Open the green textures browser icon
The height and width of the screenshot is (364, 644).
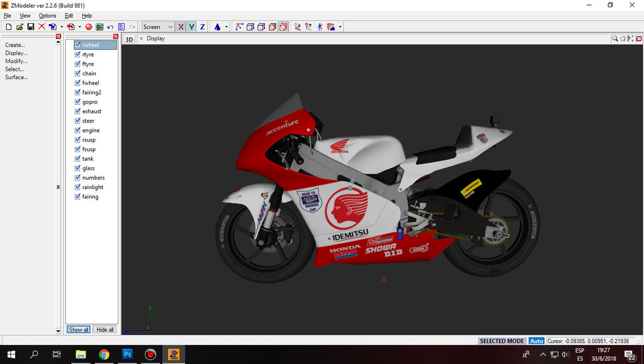tap(100, 27)
